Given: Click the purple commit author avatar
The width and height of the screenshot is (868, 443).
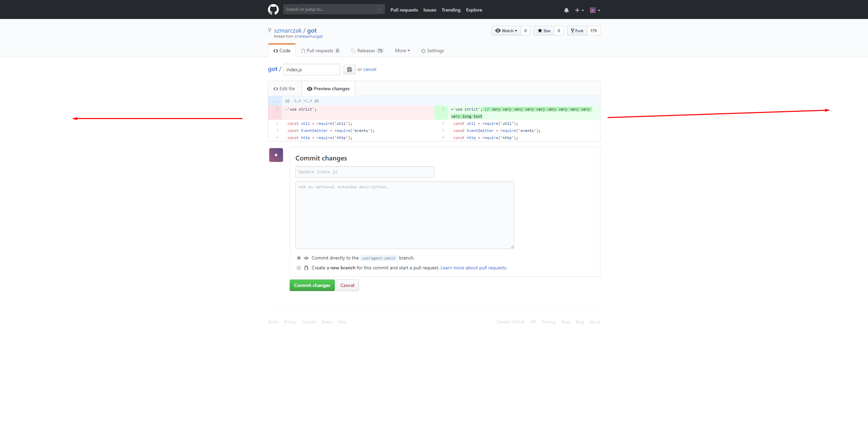Looking at the screenshot, I should tap(276, 155).
